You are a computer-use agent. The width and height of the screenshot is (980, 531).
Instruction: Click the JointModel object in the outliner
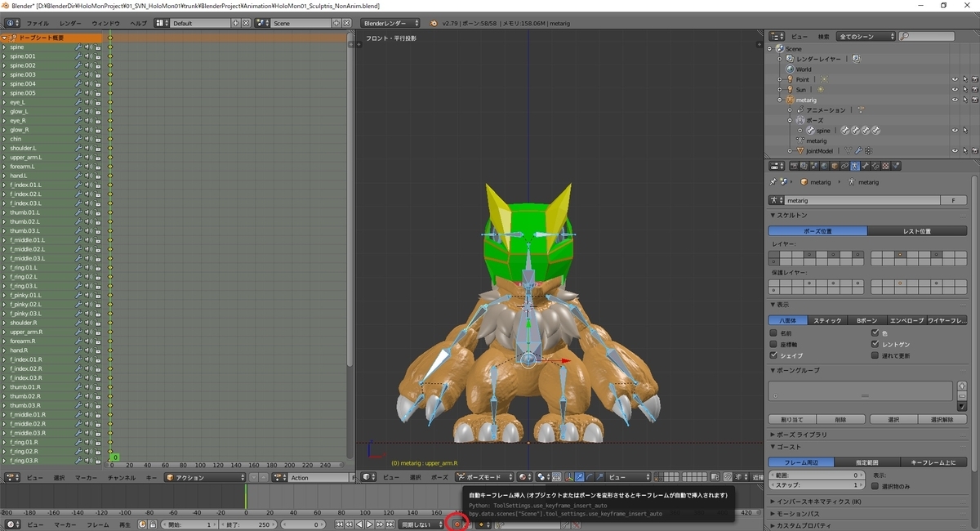click(x=819, y=150)
